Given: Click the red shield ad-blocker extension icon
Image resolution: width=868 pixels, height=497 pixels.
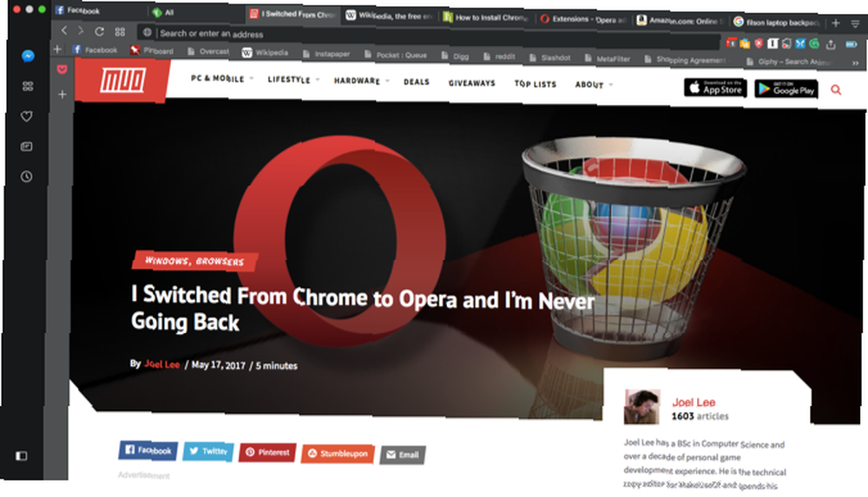Looking at the screenshot, I should [759, 43].
